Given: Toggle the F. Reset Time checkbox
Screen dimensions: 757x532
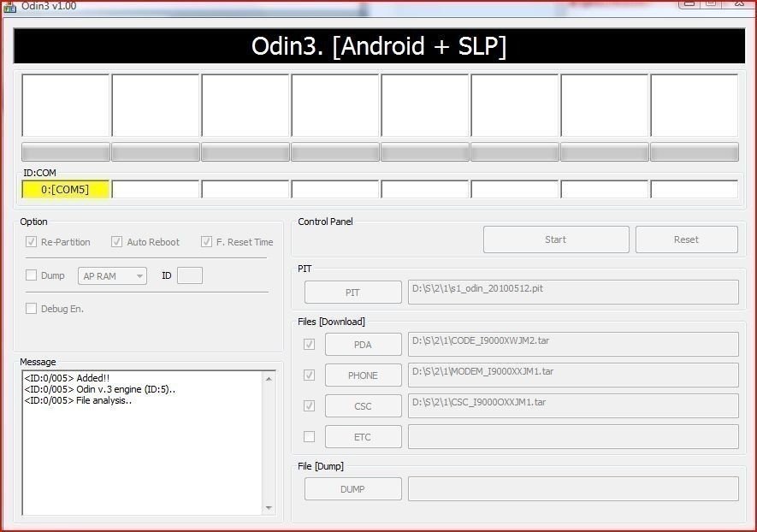Looking at the screenshot, I should [x=207, y=241].
